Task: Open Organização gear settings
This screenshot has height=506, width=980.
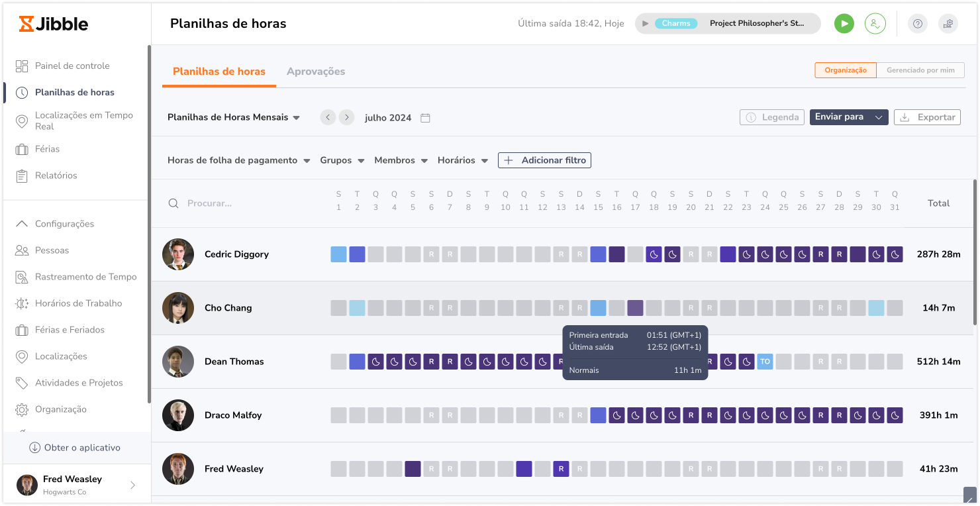Action: click(x=22, y=409)
